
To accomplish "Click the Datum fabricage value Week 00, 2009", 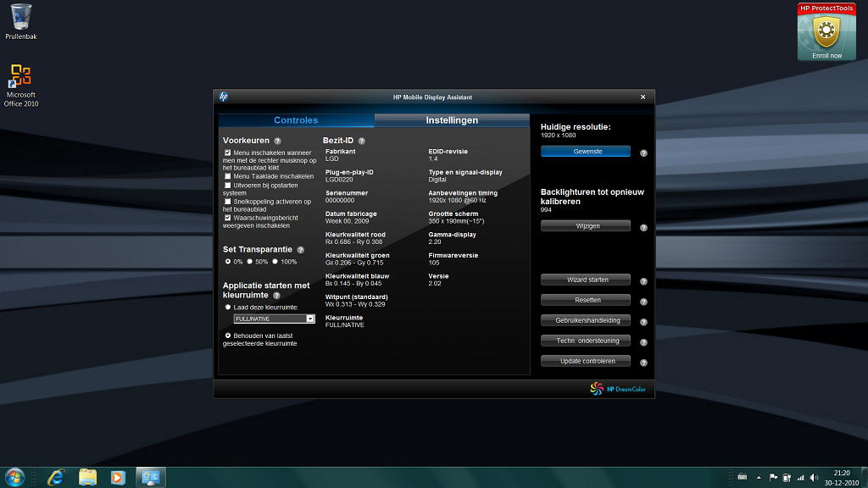I will coord(347,221).
